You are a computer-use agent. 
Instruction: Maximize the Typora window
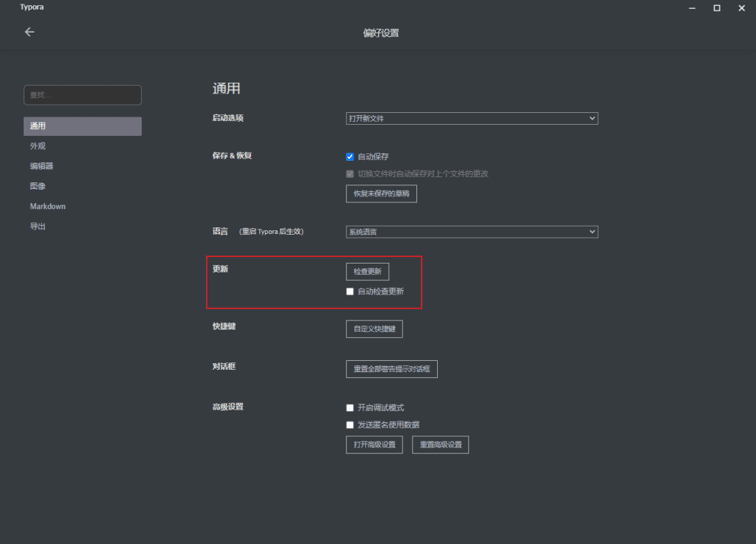pyautogui.click(x=716, y=7)
